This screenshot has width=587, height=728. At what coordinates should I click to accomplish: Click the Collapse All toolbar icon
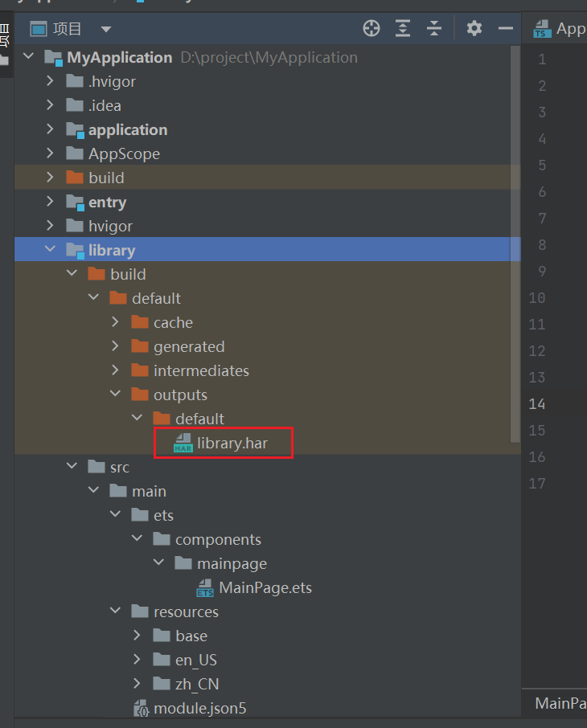(434, 29)
